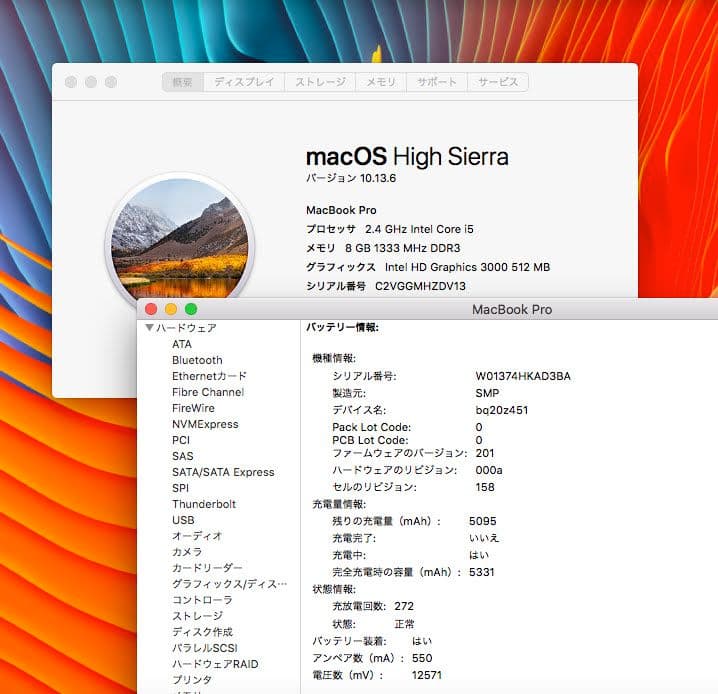This screenshot has height=694, width=718.
Task: Click hardware revision value 000a
Action: point(489,470)
